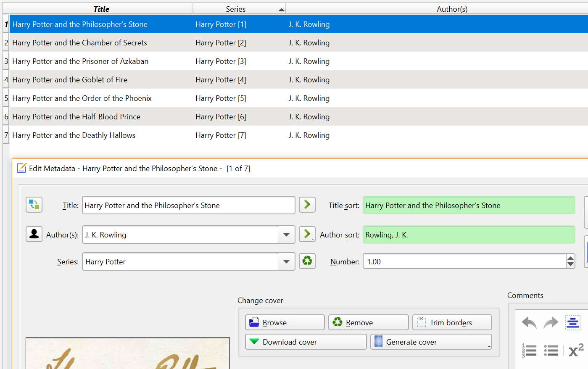Screen dimensions: 588x369
Task: Click the Generate cover button
Action: (431, 342)
